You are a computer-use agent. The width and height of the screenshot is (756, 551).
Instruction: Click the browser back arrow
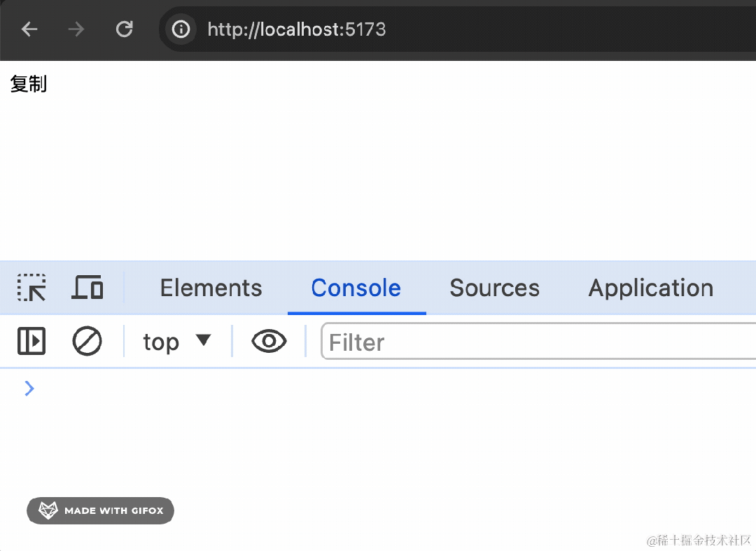click(29, 29)
